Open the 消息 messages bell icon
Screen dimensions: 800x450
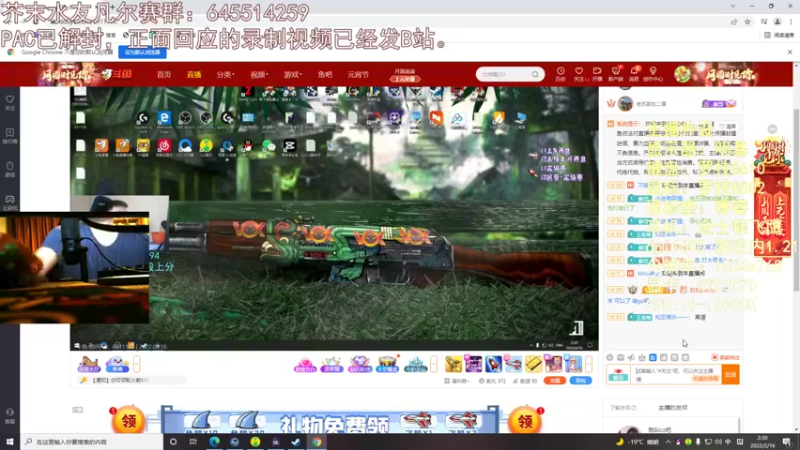pyautogui.click(x=634, y=74)
